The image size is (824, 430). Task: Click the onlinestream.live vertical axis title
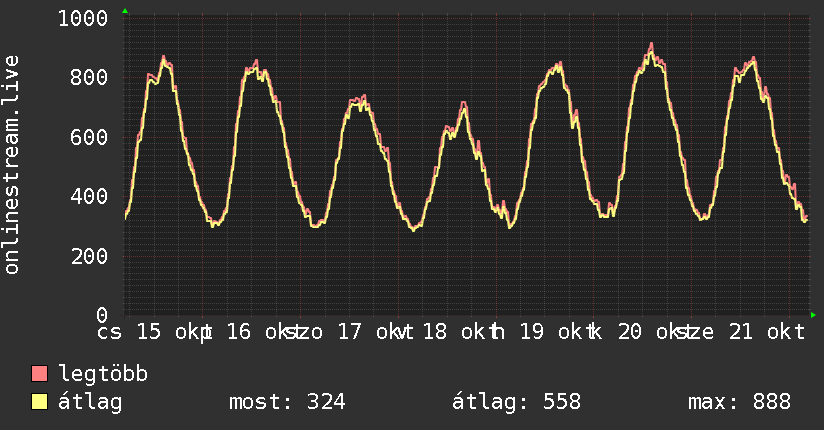(11, 165)
